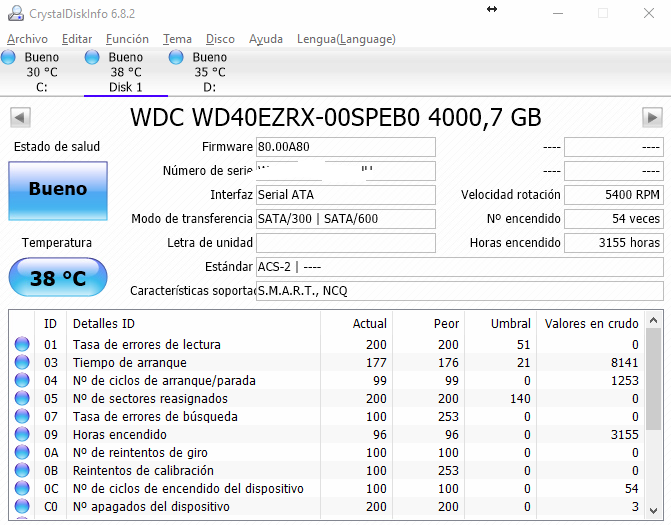Click the SMART list scrollbar thumb

(653, 379)
